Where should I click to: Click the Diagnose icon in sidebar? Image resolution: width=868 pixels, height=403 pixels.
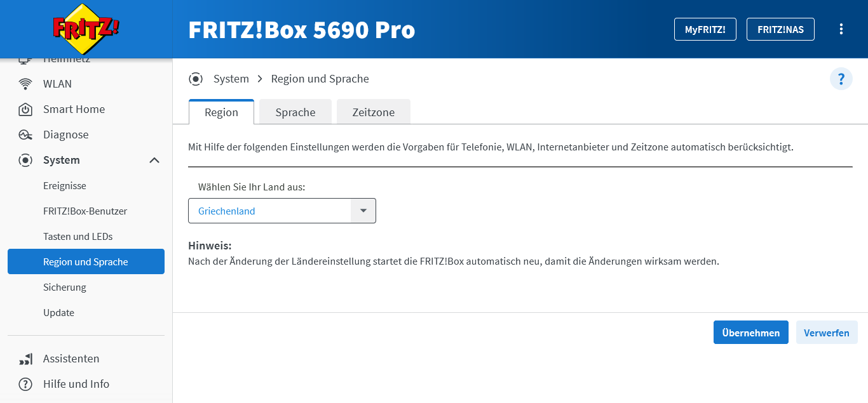[x=25, y=135]
